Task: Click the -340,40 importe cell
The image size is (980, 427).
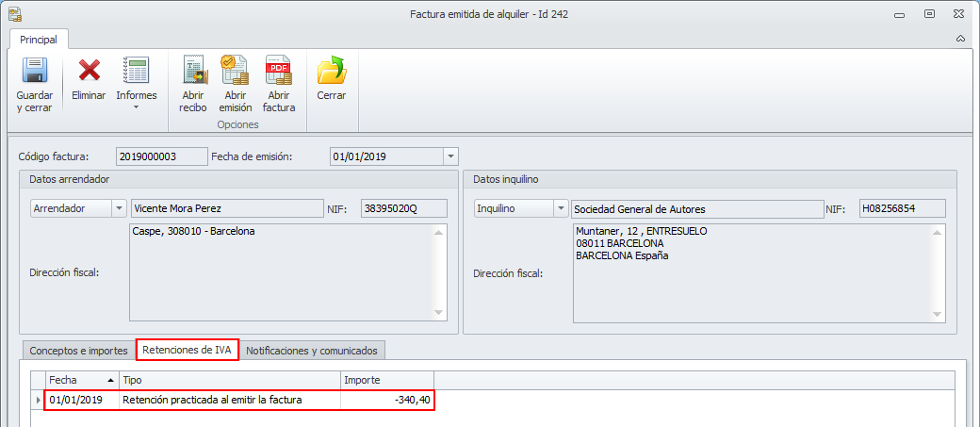Action: coord(387,400)
